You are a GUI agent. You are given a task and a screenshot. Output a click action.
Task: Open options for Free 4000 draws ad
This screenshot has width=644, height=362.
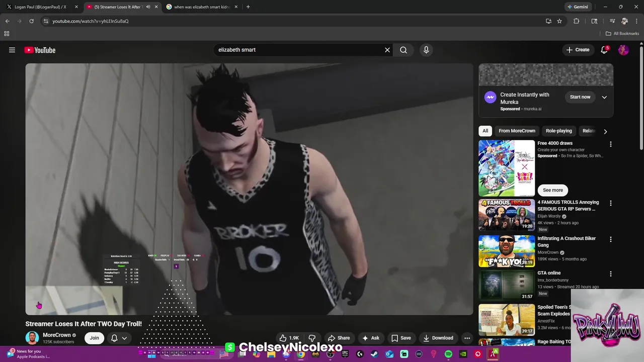[611, 144]
